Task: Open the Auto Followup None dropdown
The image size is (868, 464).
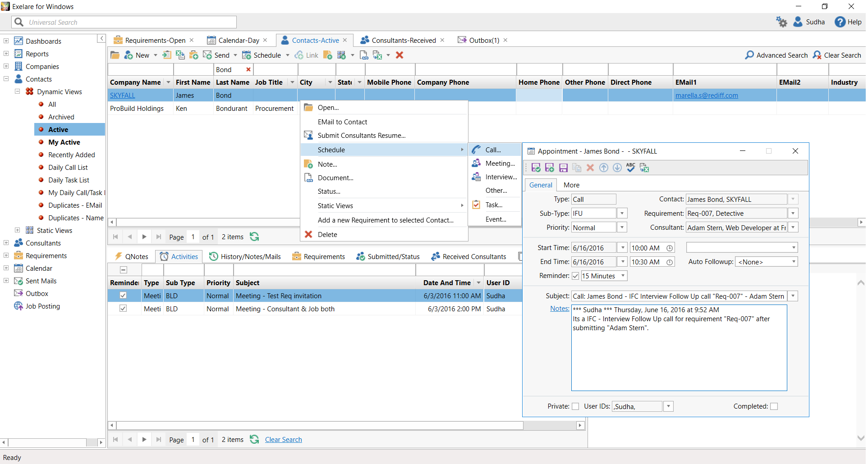Action: coord(794,262)
